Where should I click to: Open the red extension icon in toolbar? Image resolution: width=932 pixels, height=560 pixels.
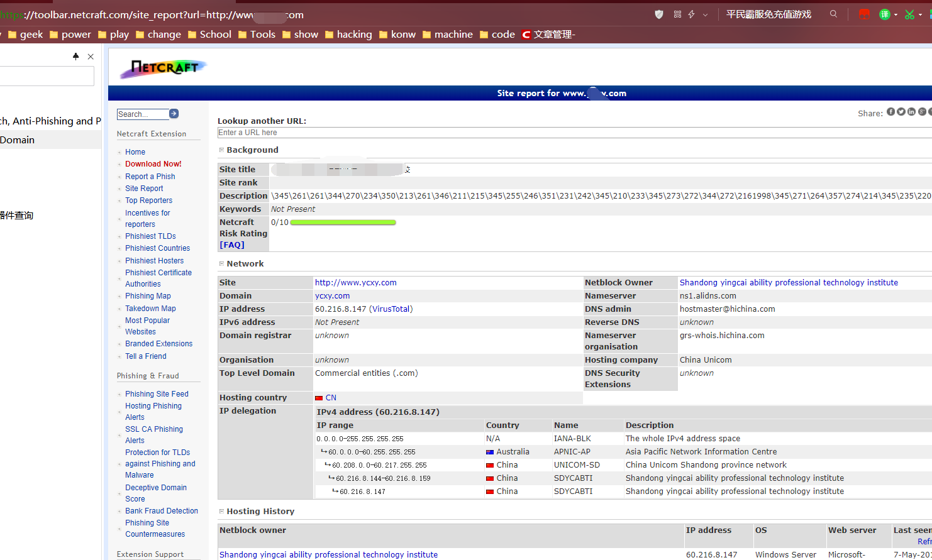point(865,14)
